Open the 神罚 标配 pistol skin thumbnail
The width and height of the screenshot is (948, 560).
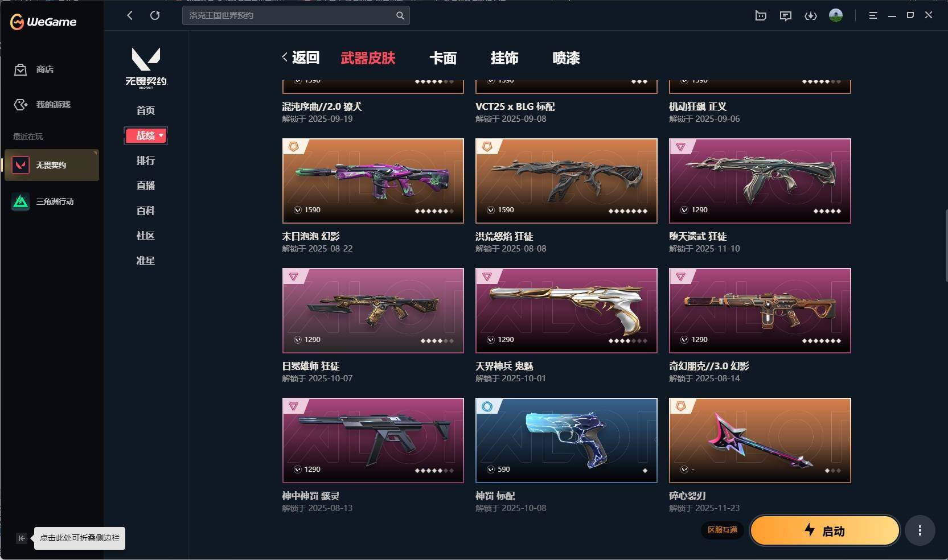click(x=567, y=440)
